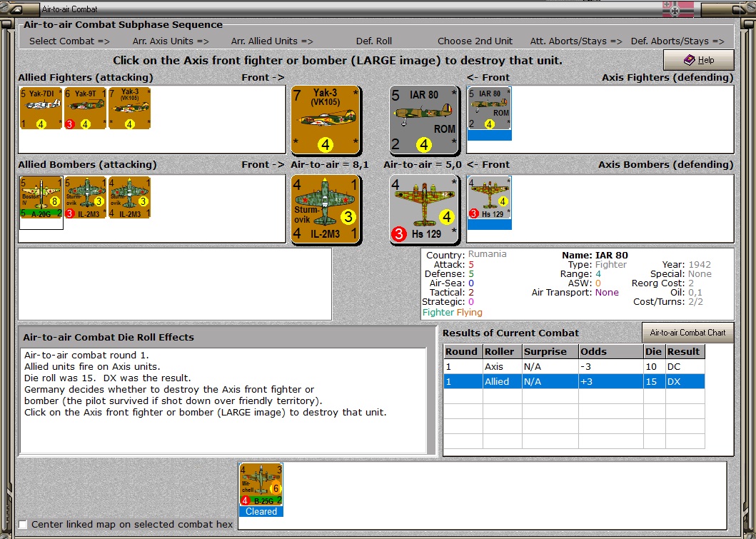Click the Year: 1942 value
The height and width of the screenshot is (539, 756).
(x=700, y=265)
